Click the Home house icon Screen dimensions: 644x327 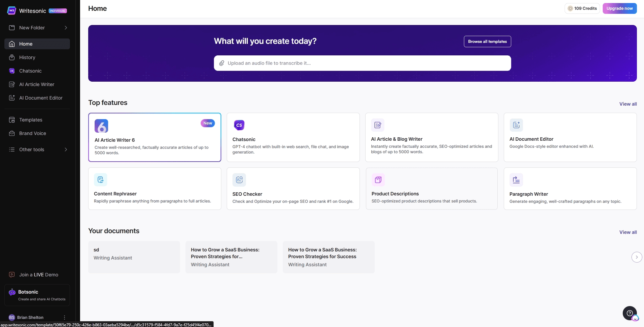click(x=12, y=44)
